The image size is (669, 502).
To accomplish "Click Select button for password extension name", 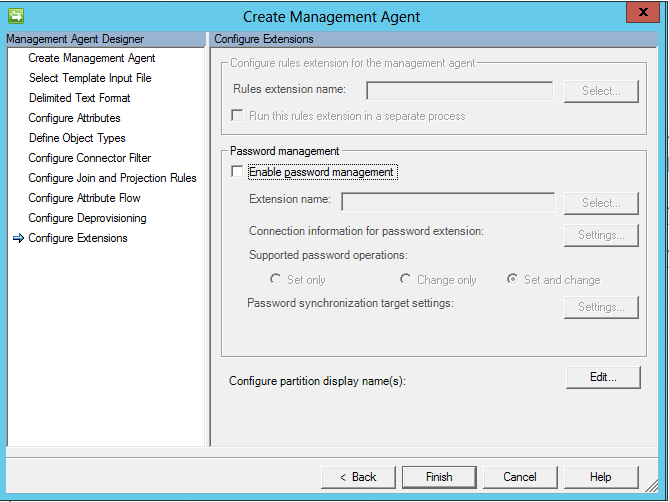I will (x=601, y=203).
